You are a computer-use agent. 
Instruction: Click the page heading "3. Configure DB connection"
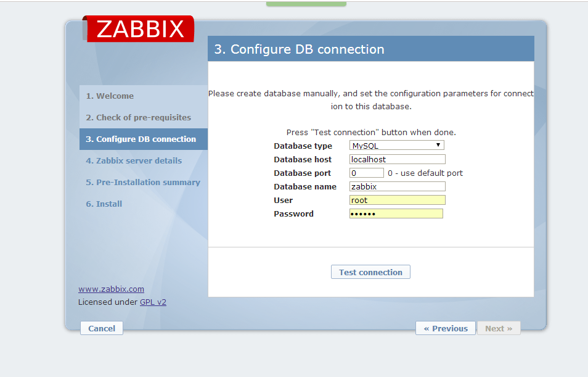click(x=300, y=49)
